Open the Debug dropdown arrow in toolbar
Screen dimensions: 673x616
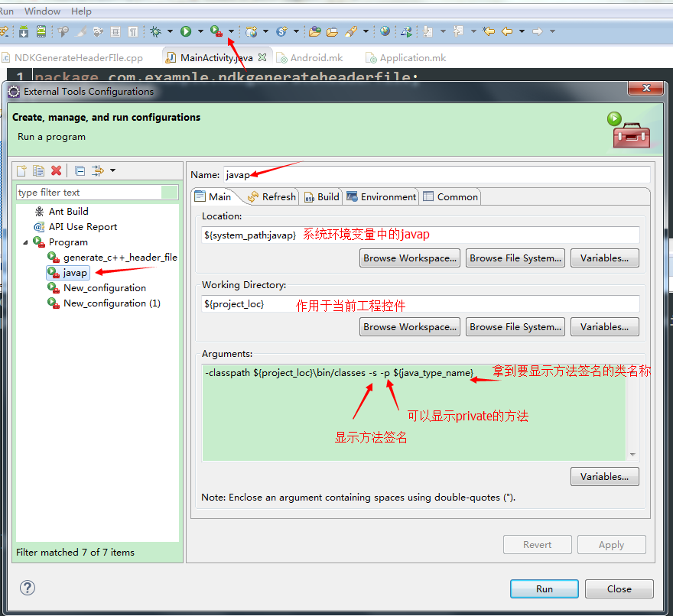point(170,31)
